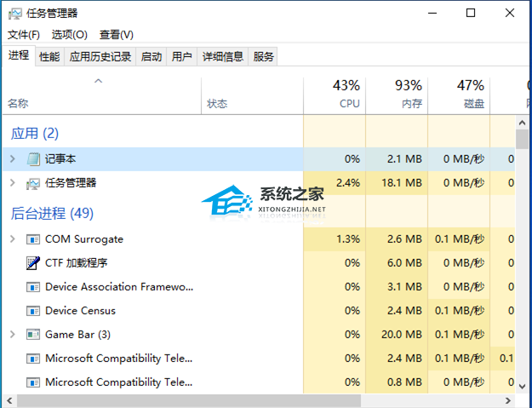This screenshot has height=408, width=532.
Task: Select the CTF 加载程序 process name
Action: pos(77,263)
